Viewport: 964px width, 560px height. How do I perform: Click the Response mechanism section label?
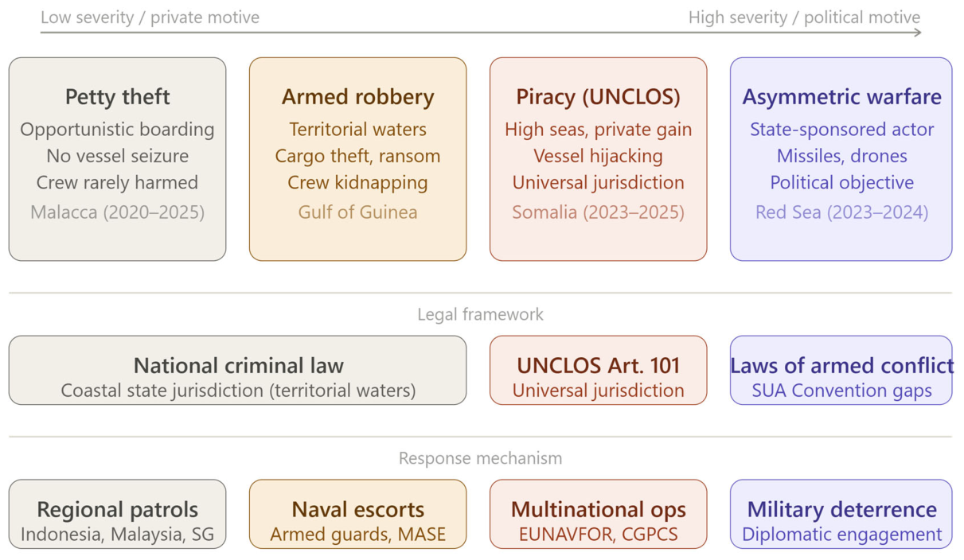point(480,458)
